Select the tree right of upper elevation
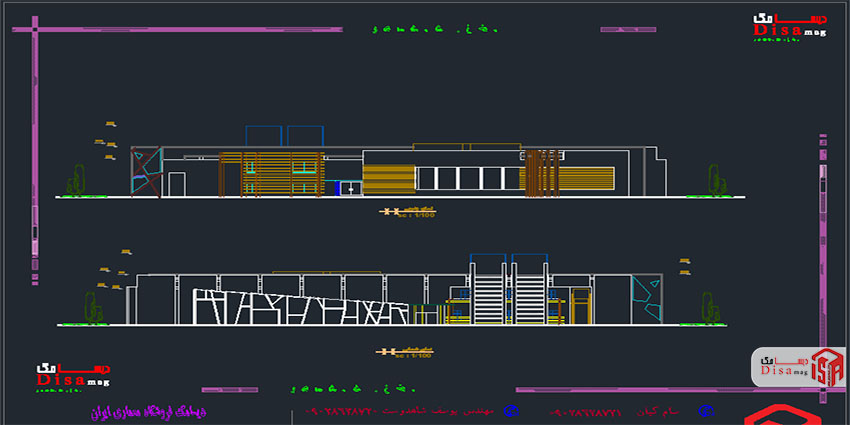 [x=715, y=180]
